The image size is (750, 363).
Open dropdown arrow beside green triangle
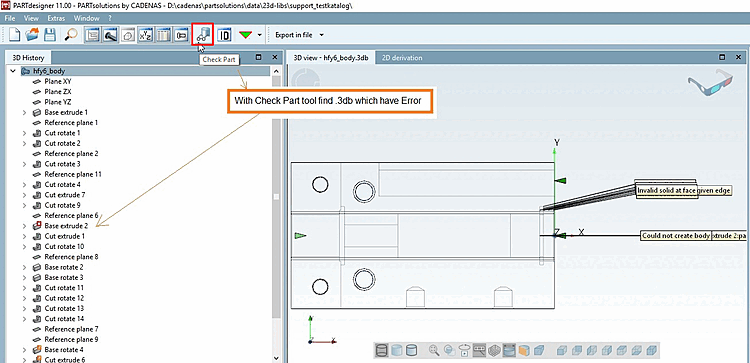(260, 35)
